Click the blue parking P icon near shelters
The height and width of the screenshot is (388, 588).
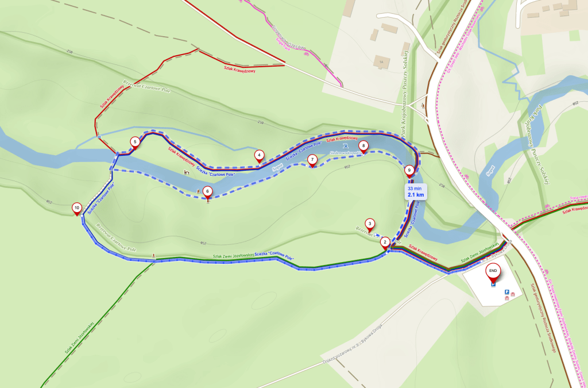coord(506,291)
